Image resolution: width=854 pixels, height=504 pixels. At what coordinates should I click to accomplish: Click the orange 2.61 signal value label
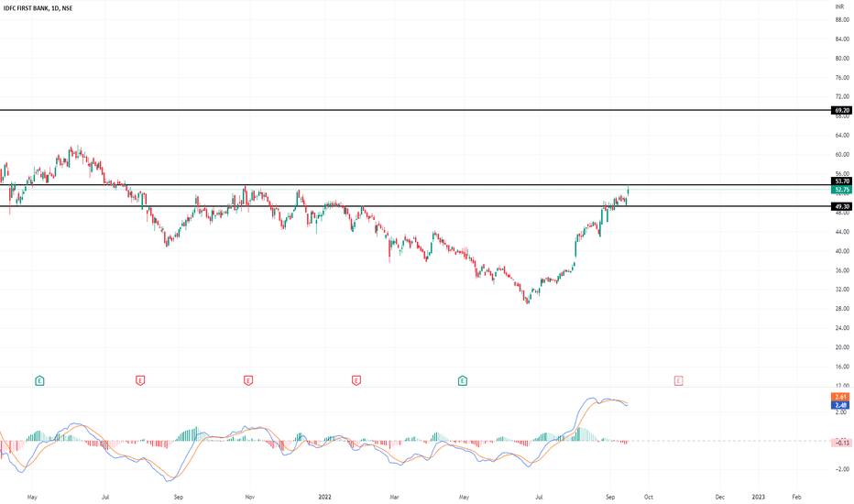[840, 397]
